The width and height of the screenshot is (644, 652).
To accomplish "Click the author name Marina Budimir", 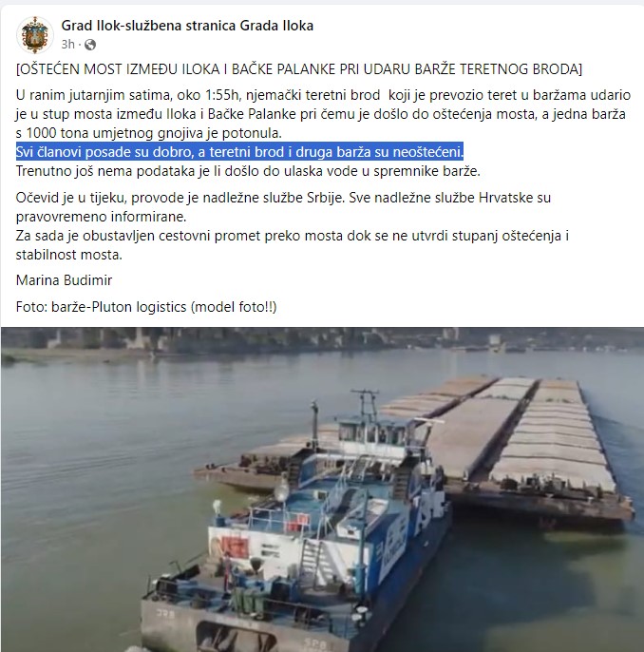I will click(x=64, y=280).
